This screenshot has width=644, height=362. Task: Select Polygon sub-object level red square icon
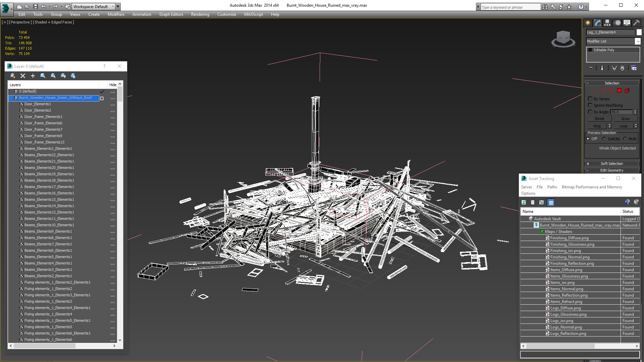point(619,91)
